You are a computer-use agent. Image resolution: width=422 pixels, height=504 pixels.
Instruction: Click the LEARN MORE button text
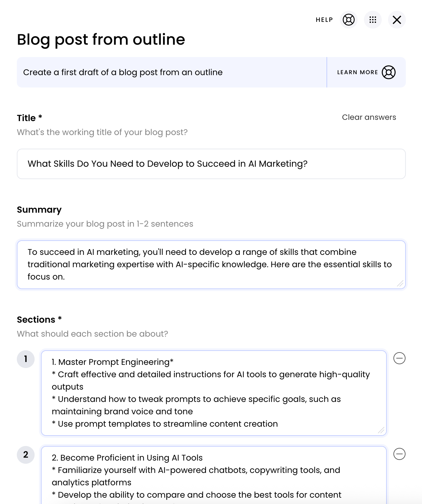[x=357, y=72]
